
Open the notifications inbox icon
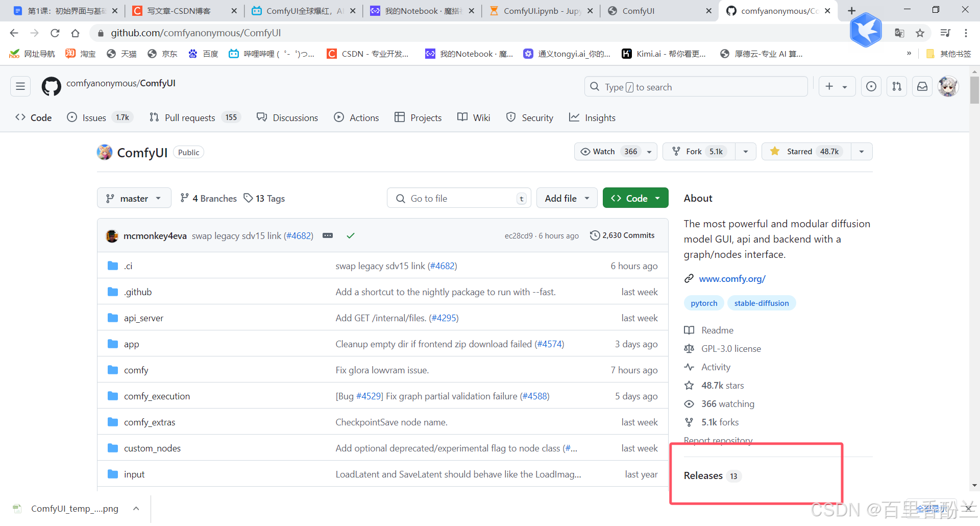click(922, 86)
